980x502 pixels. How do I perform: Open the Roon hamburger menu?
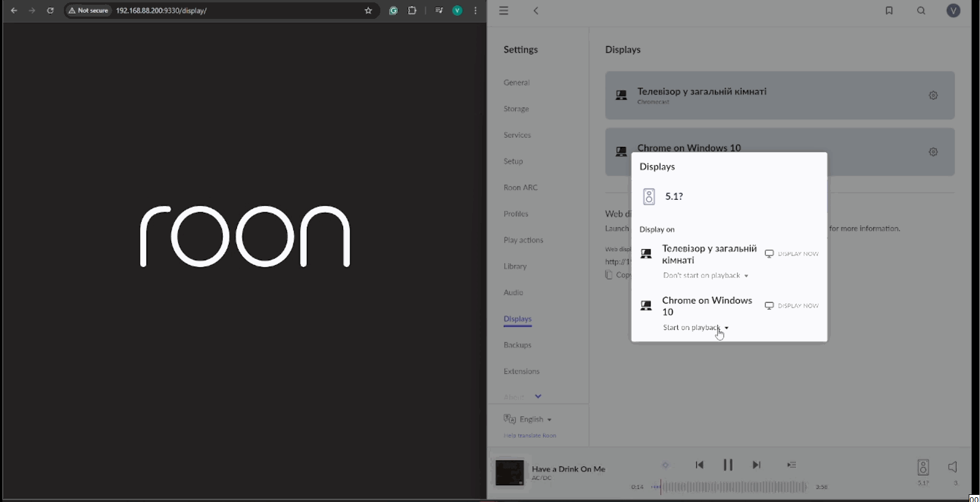tap(503, 11)
